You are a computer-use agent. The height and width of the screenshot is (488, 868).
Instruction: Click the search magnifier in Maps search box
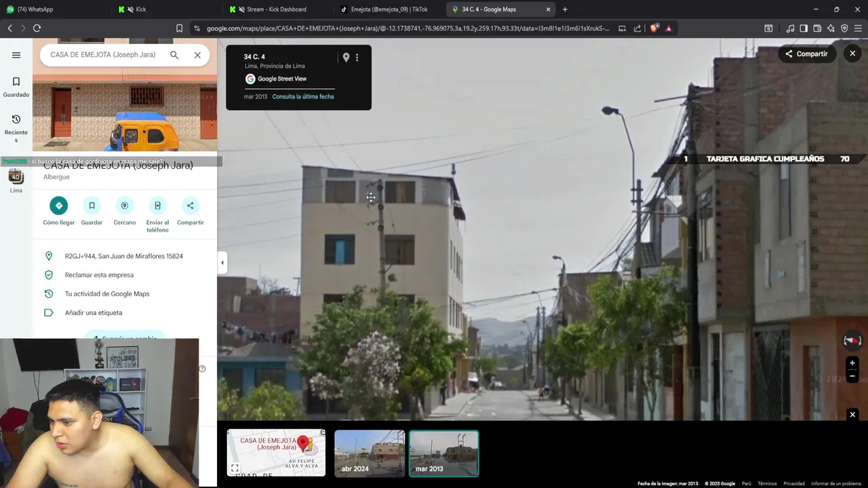pos(174,55)
